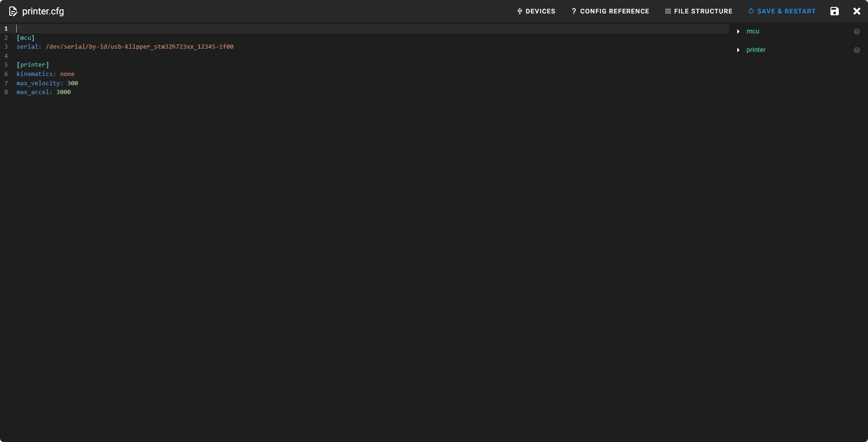Image resolution: width=868 pixels, height=442 pixels.
Task: Click the file icon beside printer.cfg title
Action: tap(13, 12)
